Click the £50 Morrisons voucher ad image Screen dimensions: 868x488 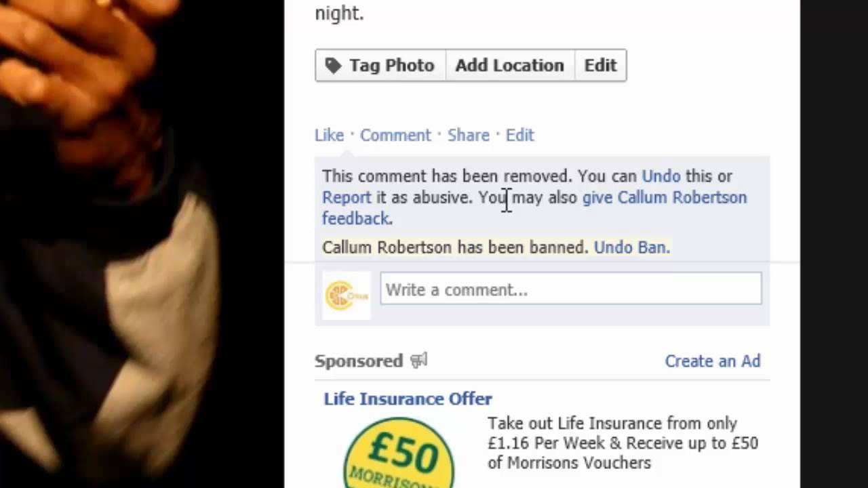point(399,452)
